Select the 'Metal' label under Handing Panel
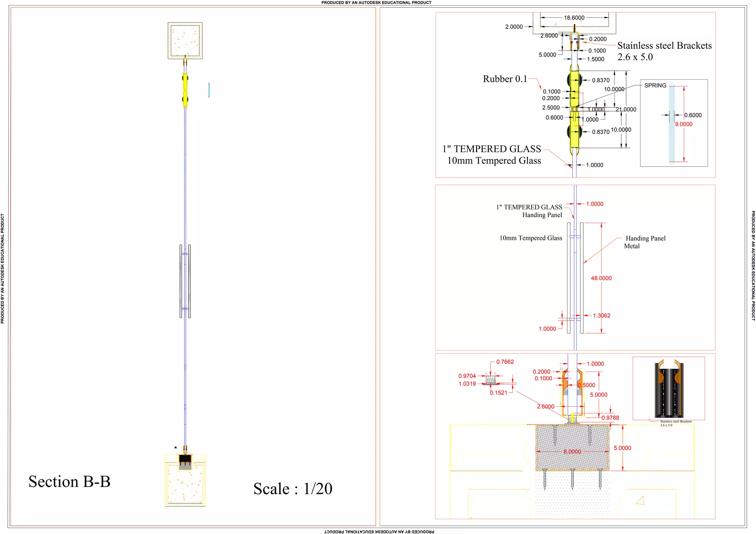The height and width of the screenshot is (534, 756). tap(632, 246)
